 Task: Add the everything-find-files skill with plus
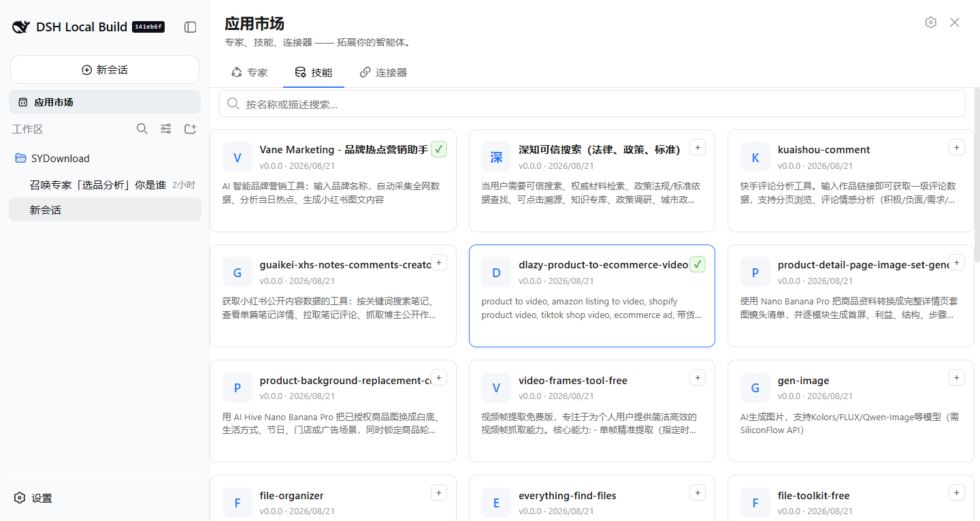coord(698,492)
